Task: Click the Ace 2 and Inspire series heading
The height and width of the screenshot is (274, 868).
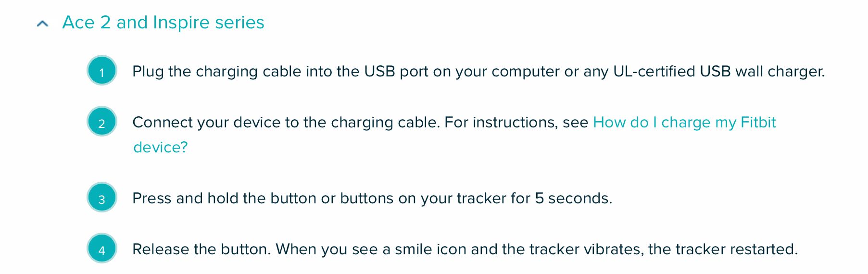Action: click(x=163, y=23)
